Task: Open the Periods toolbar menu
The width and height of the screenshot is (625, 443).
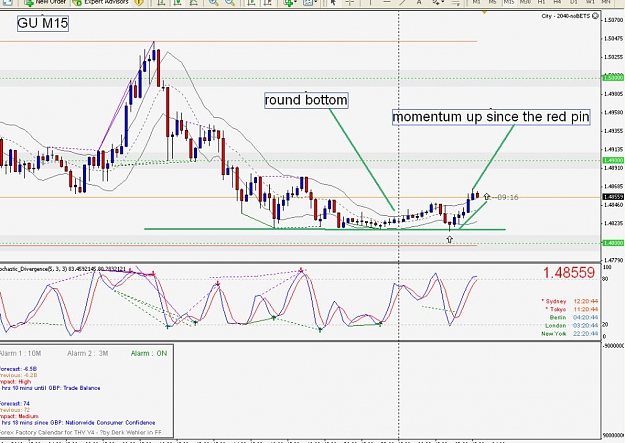Action: (x=308, y=2)
